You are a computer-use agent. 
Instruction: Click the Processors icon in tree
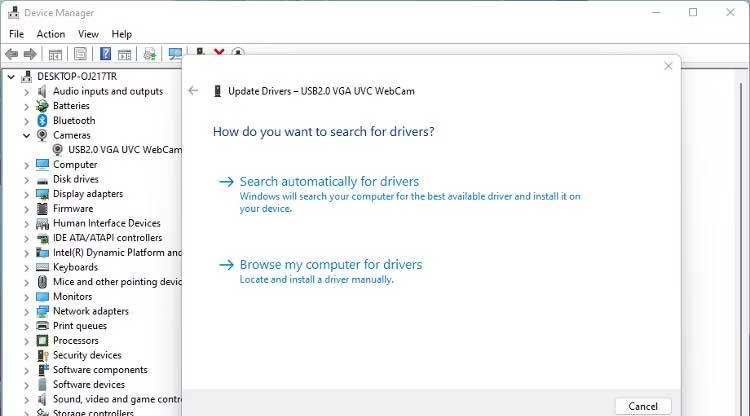(x=42, y=340)
